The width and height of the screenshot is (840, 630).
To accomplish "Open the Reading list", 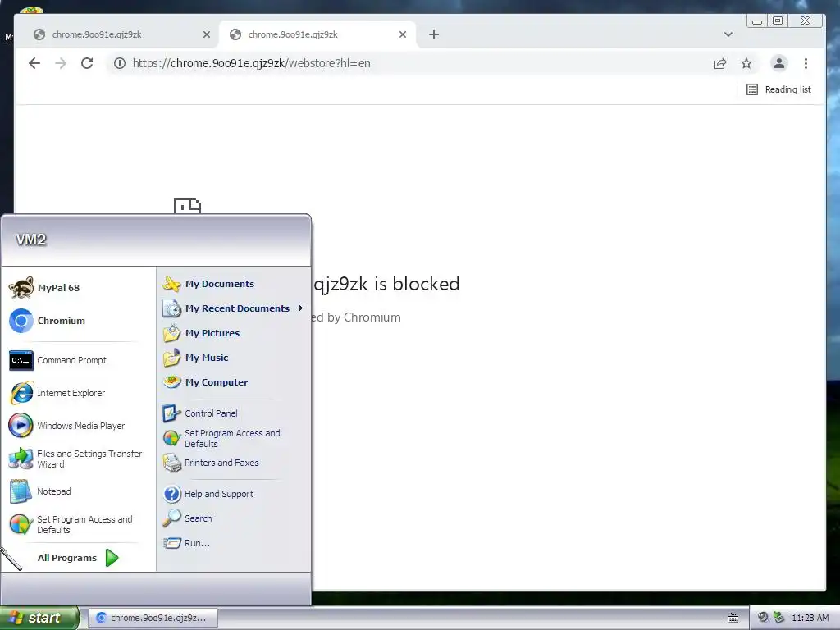I will 779,89.
